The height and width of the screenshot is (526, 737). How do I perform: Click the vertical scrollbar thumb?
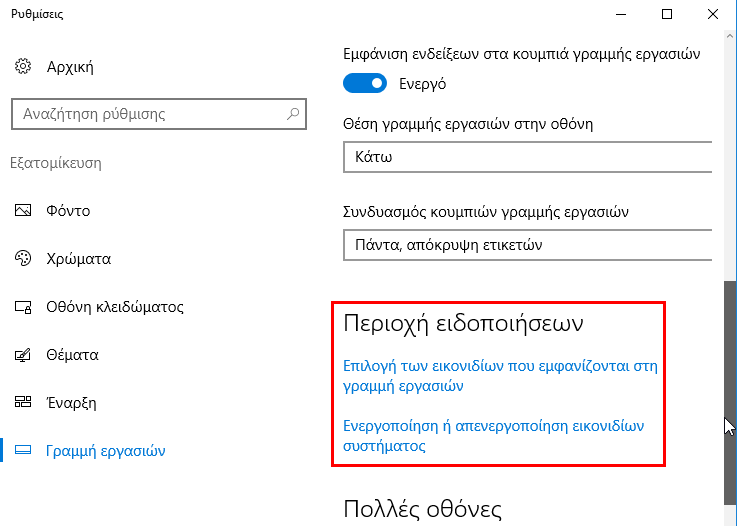730,393
